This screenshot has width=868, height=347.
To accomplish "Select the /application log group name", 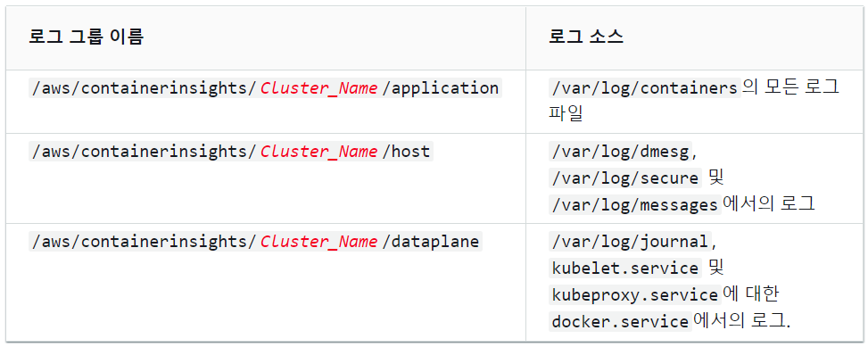I will (265, 88).
